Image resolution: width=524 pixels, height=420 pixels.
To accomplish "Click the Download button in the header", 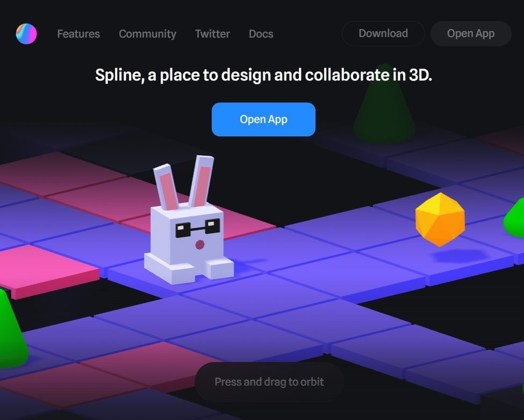I will coord(383,33).
